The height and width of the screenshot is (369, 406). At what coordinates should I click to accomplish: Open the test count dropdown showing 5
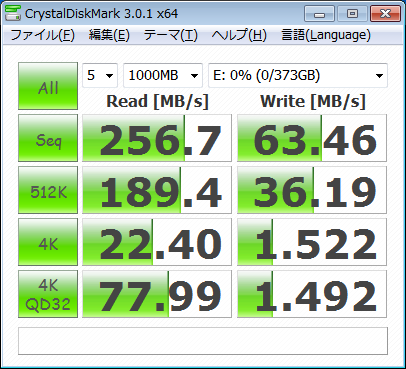point(100,75)
